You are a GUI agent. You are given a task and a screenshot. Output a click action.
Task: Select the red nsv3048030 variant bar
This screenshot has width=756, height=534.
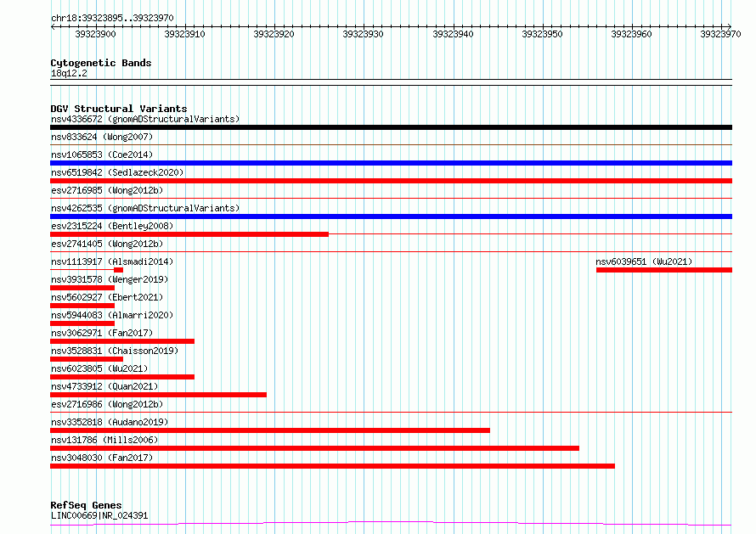(x=333, y=466)
